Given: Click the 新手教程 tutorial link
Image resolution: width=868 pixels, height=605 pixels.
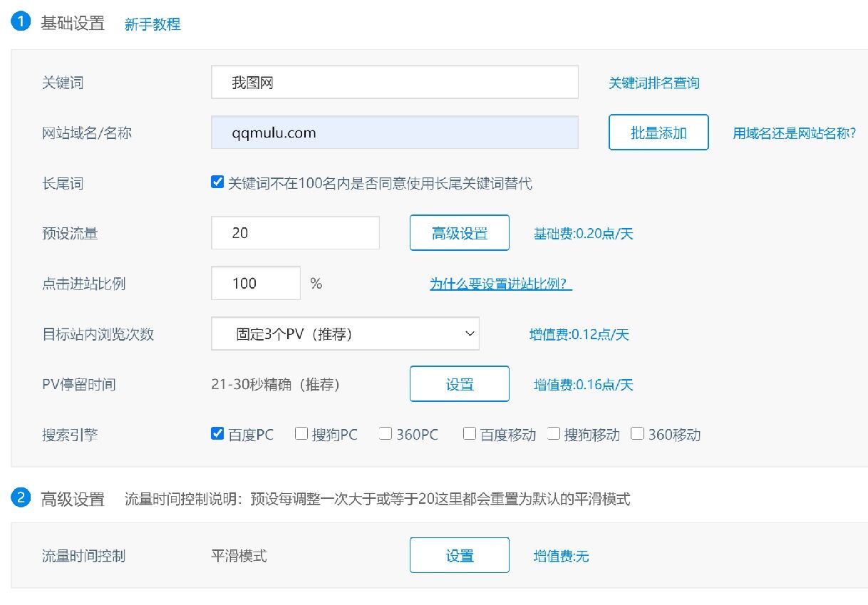Looking at the screenshot, I should click(x=153, y=24).
